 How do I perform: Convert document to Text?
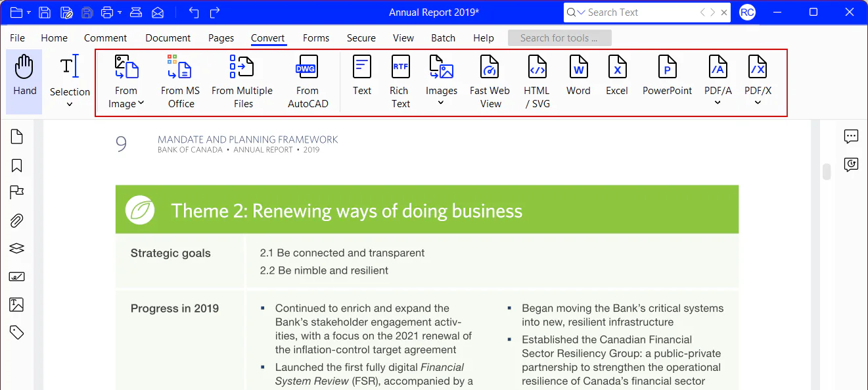(362, 76)
